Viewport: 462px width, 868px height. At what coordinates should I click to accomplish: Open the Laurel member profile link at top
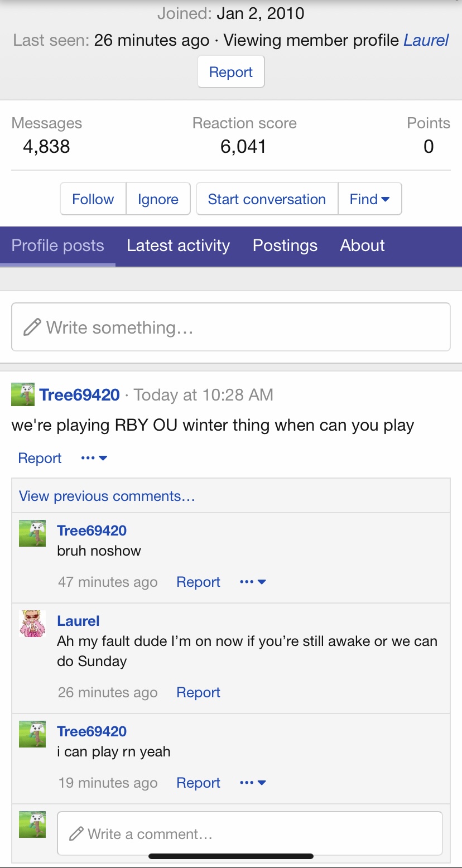[x=426, y=40]
